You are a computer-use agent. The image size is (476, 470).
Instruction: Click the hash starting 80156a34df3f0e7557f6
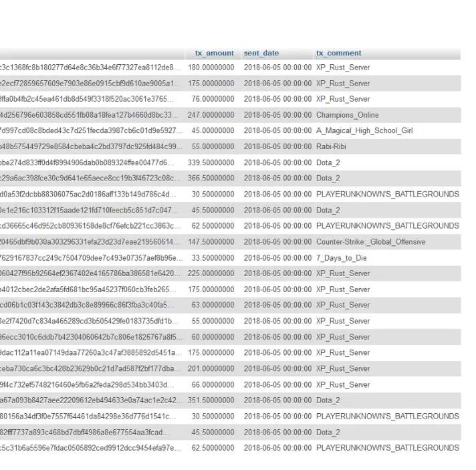pos(88,416)
